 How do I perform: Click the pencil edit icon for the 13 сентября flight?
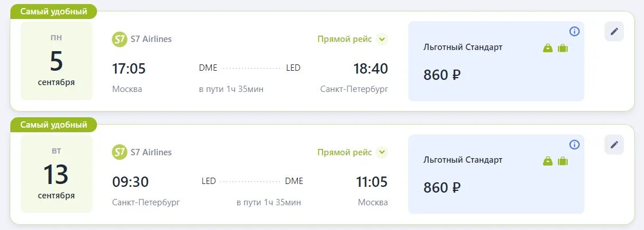[x=614, y=145]
